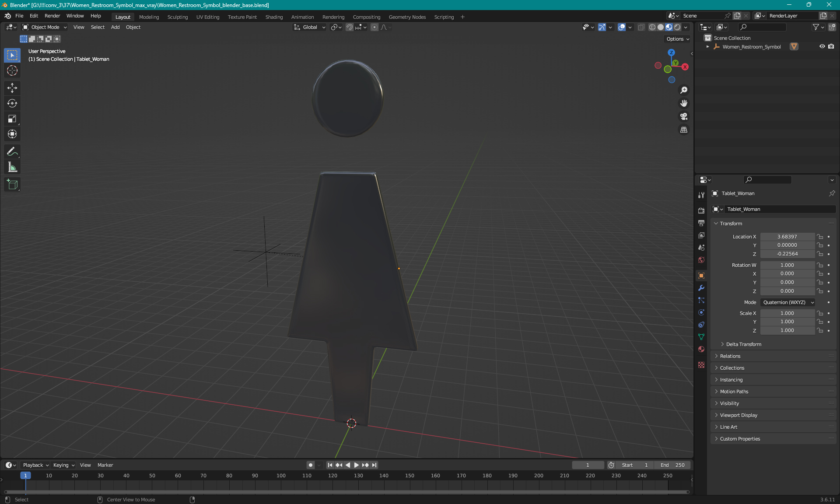Toggle auto keying record button
The image size is (840, 504).
click(310, 465)
